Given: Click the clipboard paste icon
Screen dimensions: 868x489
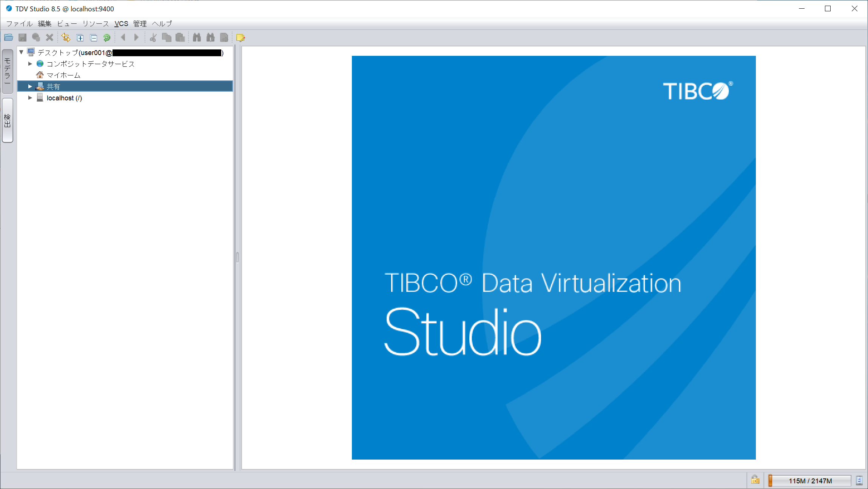Looking at the screenshot, I should (180, 37).
